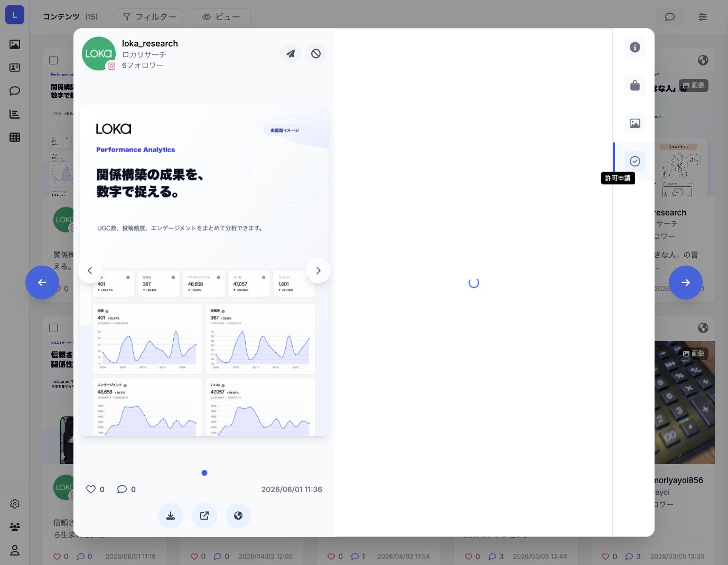Open the shopping bag tab in modal
The width and height of the screenshot is (728, 565).
635,85
